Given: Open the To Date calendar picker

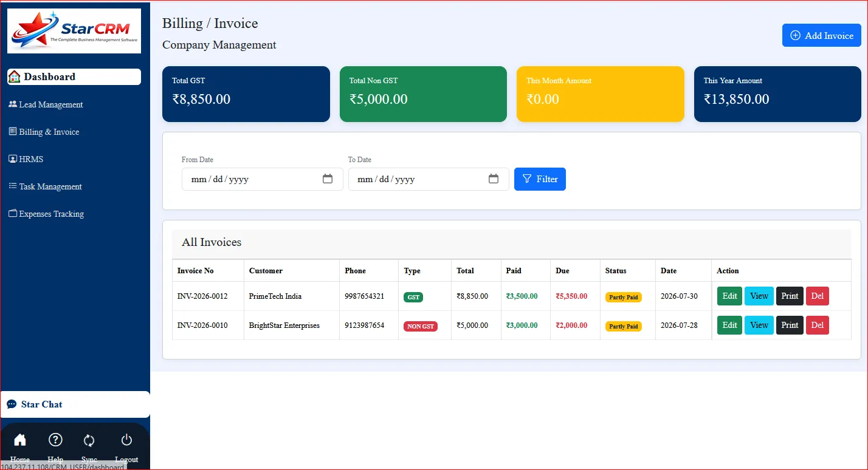Looking at the screenshot, I should (x=494, y=179).
